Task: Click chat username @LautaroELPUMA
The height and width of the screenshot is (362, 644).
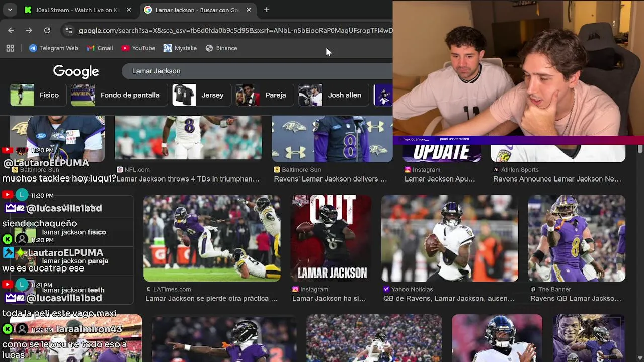Action: tap(46, 163)
